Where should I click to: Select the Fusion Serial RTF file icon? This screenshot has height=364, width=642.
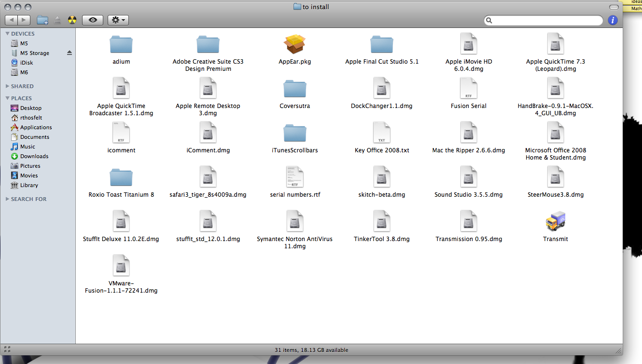(469, 88)
